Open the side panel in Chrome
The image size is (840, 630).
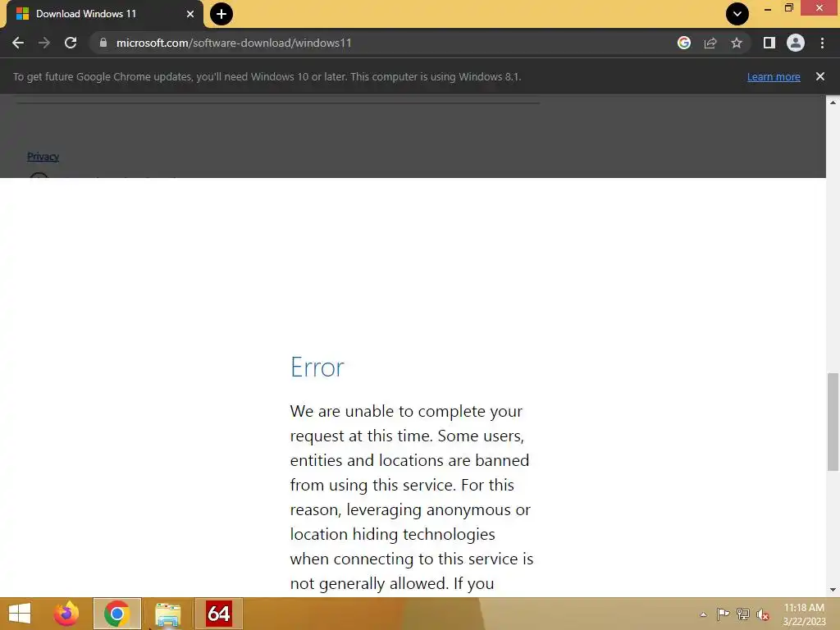click(769, 43)
